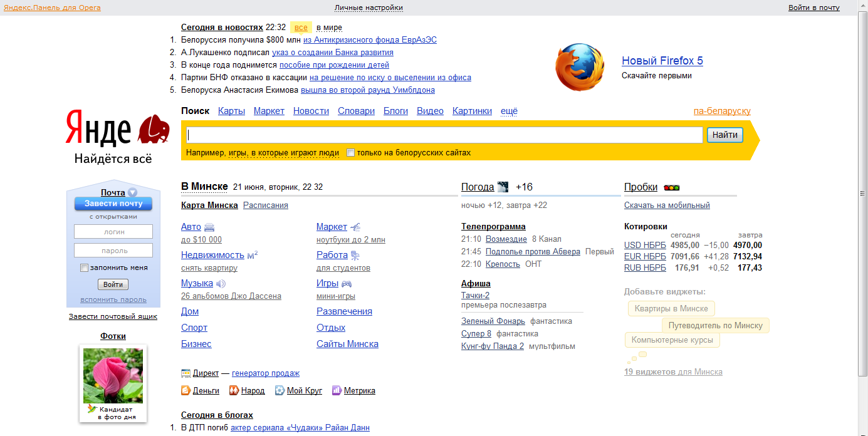Viewport: 868px width, 436px height.
Task: Check the запомнить меня box
Action: point(84,268)
